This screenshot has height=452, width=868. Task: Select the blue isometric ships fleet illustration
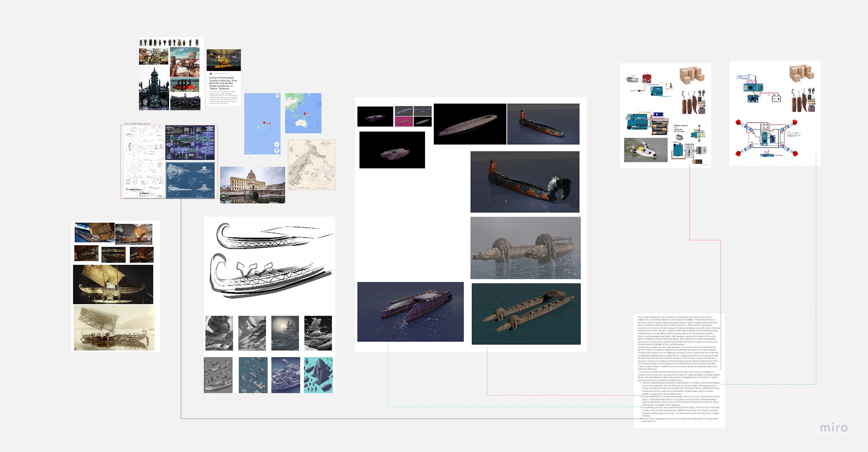[x=253, y=375]
